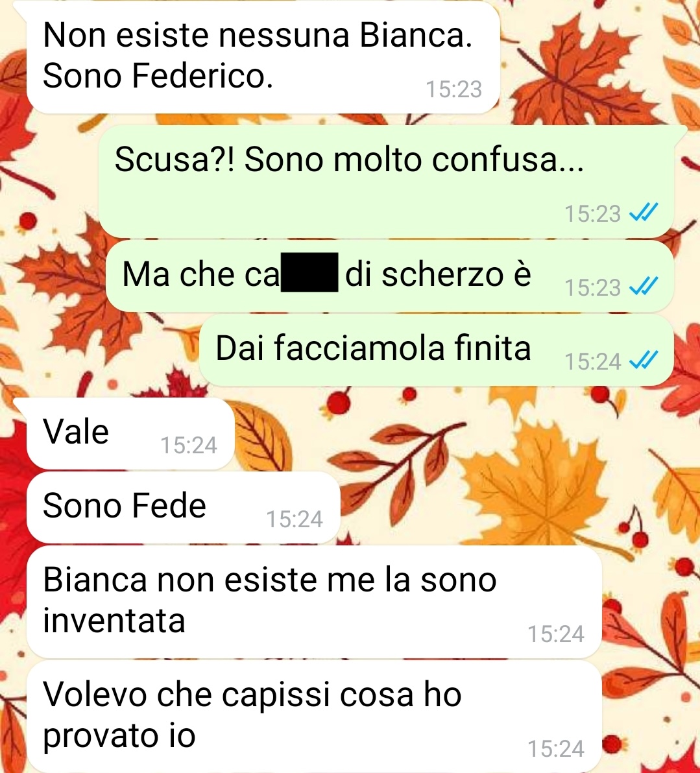This screenshot has width=700, height=773.
Task: Tap the timestamp under 'me la sono inventata'
Action: pyautogui.click(x=556, y=634)
